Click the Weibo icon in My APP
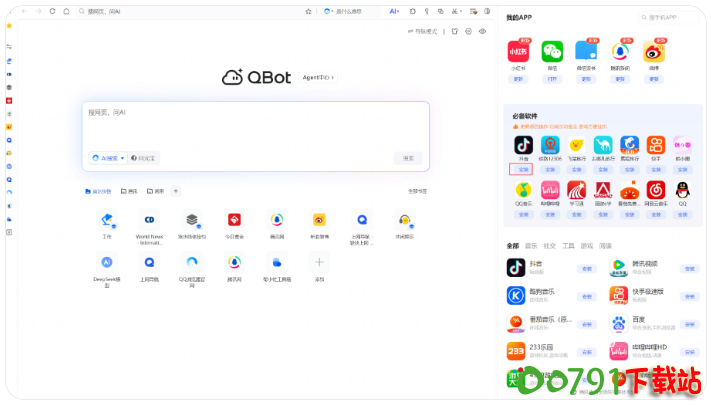 (x=654, y=52)
